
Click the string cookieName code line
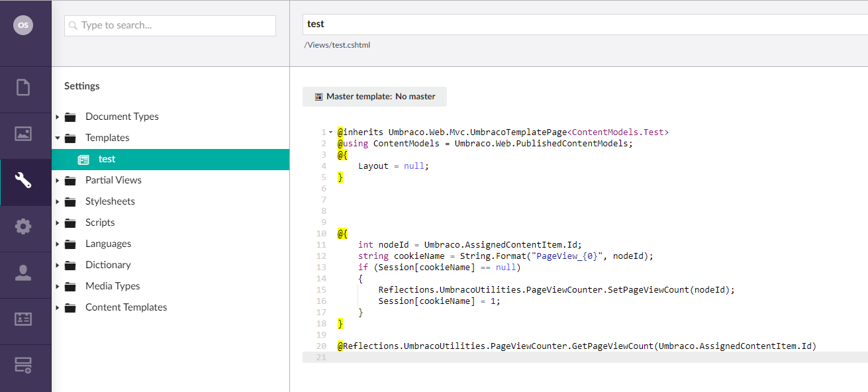[x=506, y=256]
